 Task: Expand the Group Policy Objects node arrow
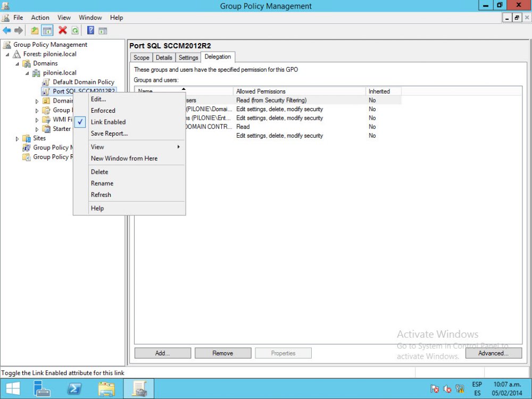pyautogui.click(x=37, y=110)
